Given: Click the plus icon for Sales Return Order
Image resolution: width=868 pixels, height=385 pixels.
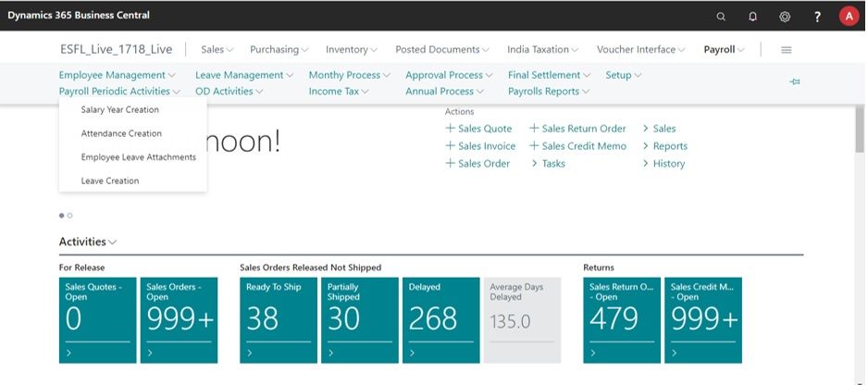Looking at the screenshot, I should point(534,129).
